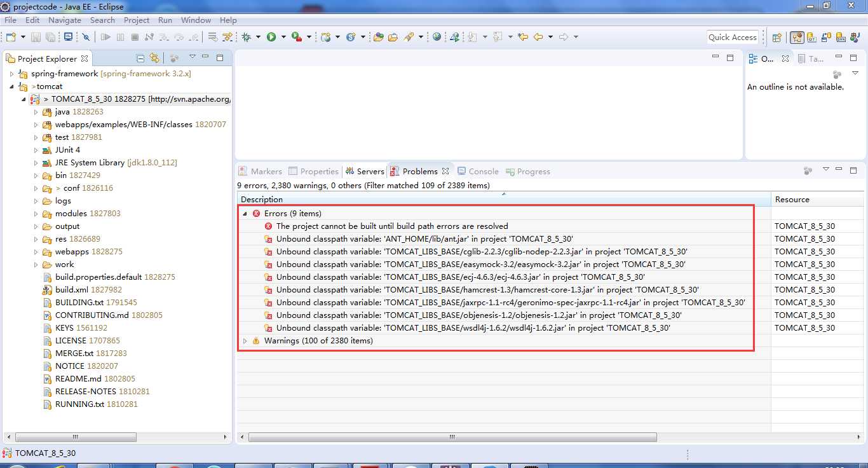The width and height of the screenshot is (868, 468).
Task: Click the Forward navigation arrow
Action: click(564, 37)
